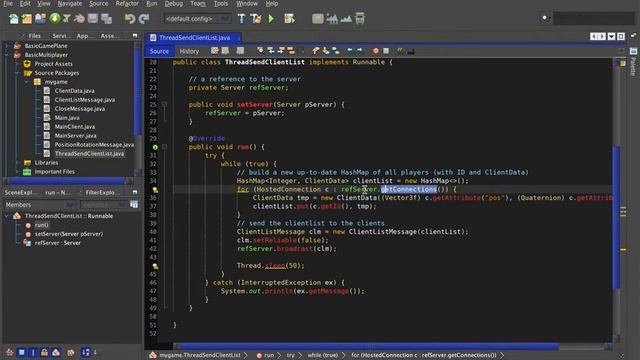640x360 pixels.
Task: Click the Build Project hammer icon
Action: (241, 19)
